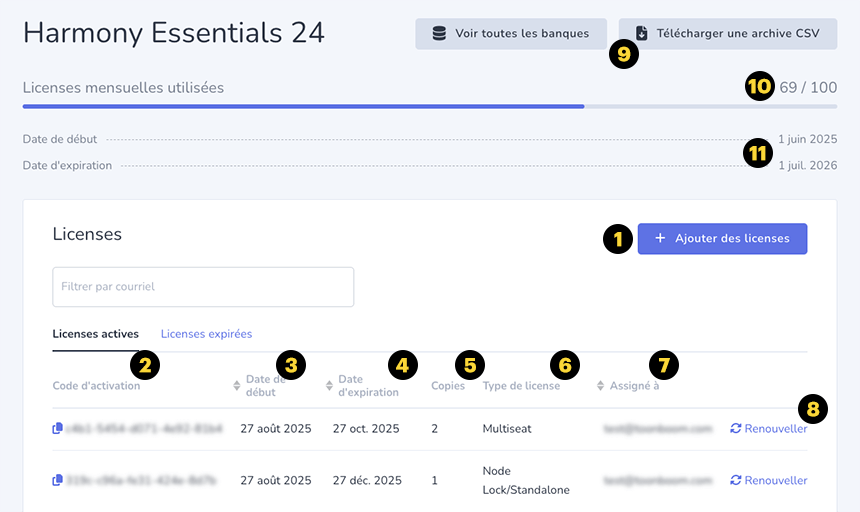Click the refresh icon on the Multiseat row
The height and width of the screenshot is (512, 860).
[736, 429]
